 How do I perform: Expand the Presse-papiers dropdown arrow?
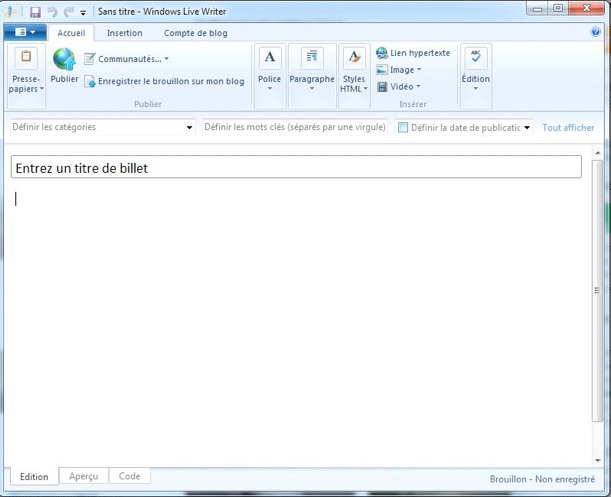coord(42,89)
